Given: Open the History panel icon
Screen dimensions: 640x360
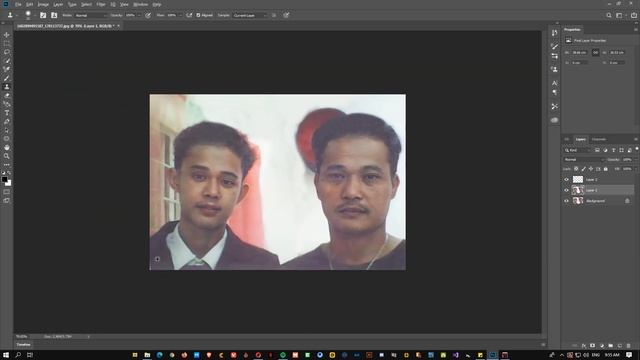Looking at the screenshot, I should click(x=554, y=33).
